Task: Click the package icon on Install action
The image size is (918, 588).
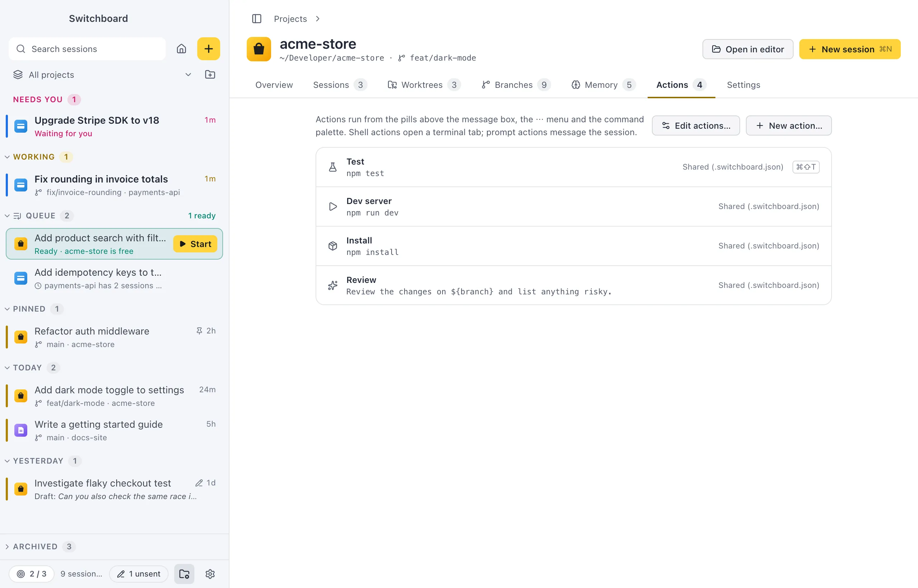Action: click(333, 246)
